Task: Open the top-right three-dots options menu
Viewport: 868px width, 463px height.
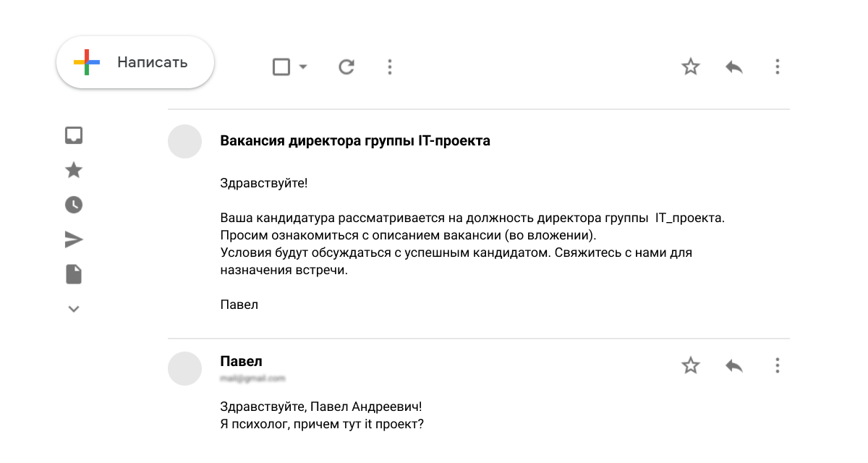Action: pyautogui.click(x=778, y=67)
